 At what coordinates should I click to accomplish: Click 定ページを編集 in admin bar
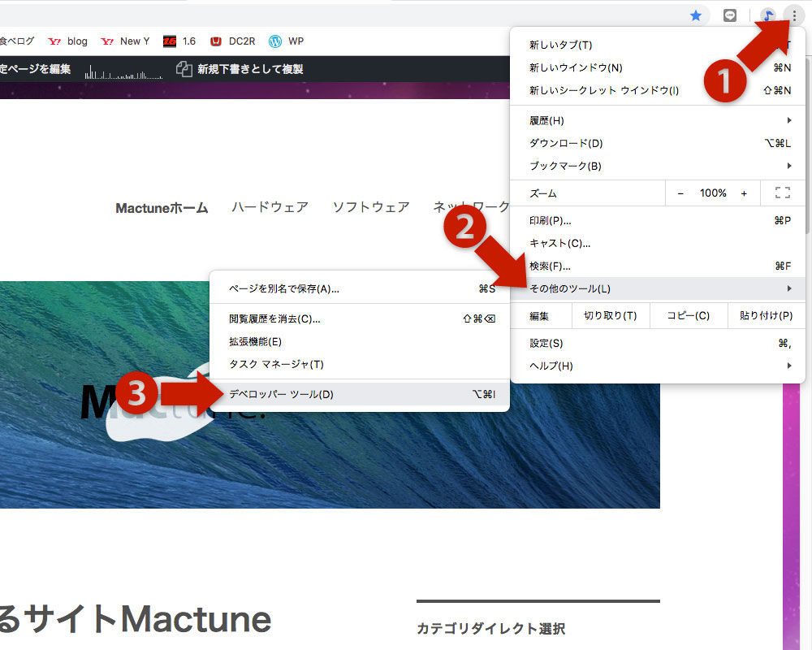pyautogui.click(x=35, y=69)
